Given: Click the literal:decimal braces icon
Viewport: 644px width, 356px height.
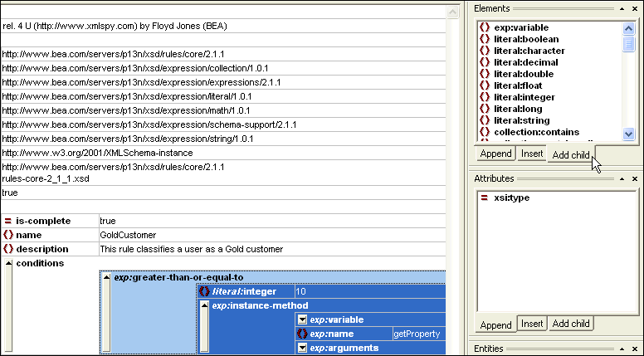Looking at the screenshot, I should pyautogui.click(x=485, y=62).
